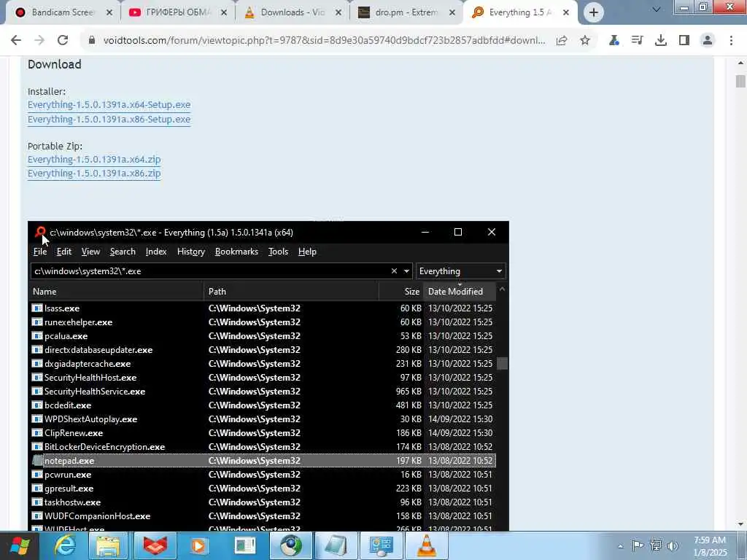
Task: Switch to the Bandicam Screen tab
Action: coord(63,12)
